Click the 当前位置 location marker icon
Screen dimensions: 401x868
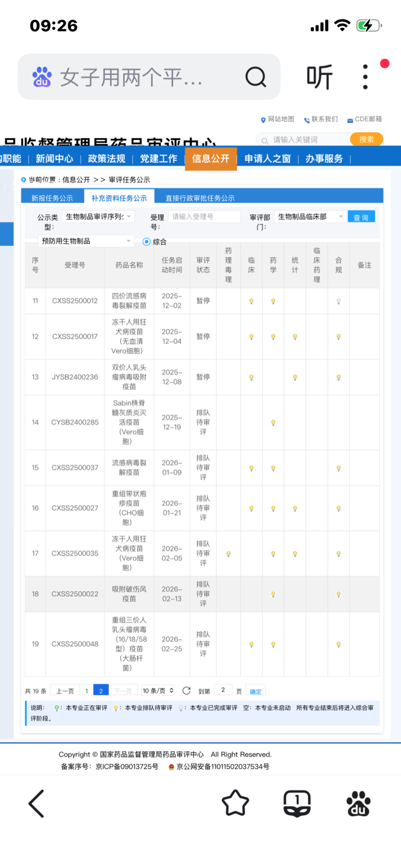click(23, 180)
